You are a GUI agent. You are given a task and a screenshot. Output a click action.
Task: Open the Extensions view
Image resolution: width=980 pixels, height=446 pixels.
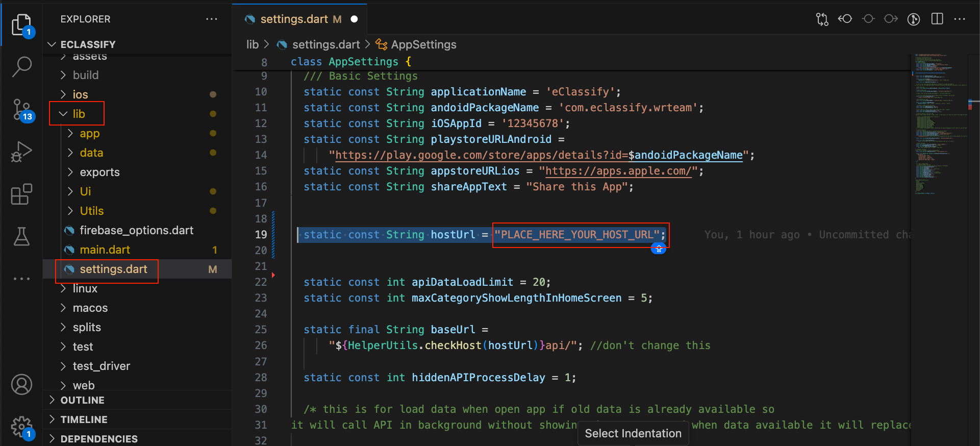(x=21, y=194)
